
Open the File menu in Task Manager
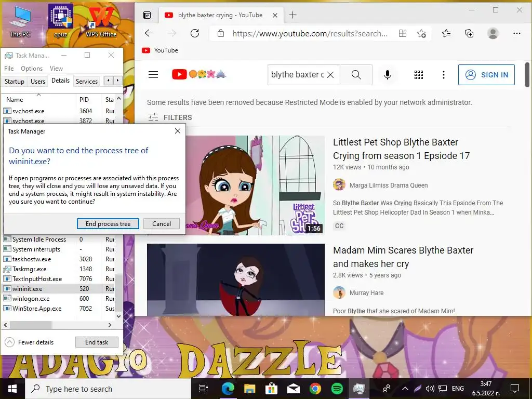point(9,68)
